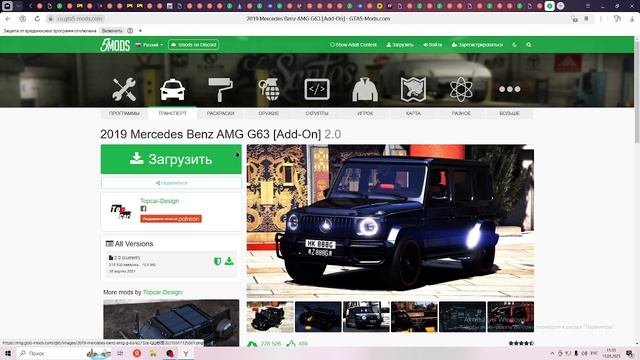Select the first gallery thumbnail
Screen dimensions: 640x360
pos(270,317)
